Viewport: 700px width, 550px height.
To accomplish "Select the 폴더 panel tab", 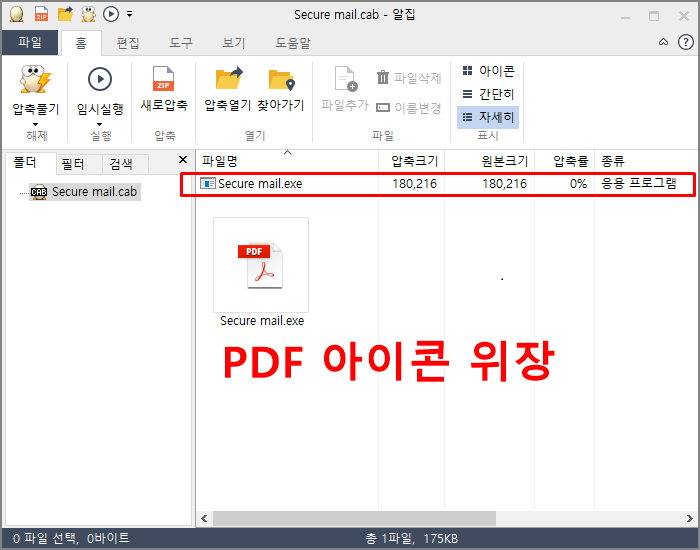I will (30, 162).
